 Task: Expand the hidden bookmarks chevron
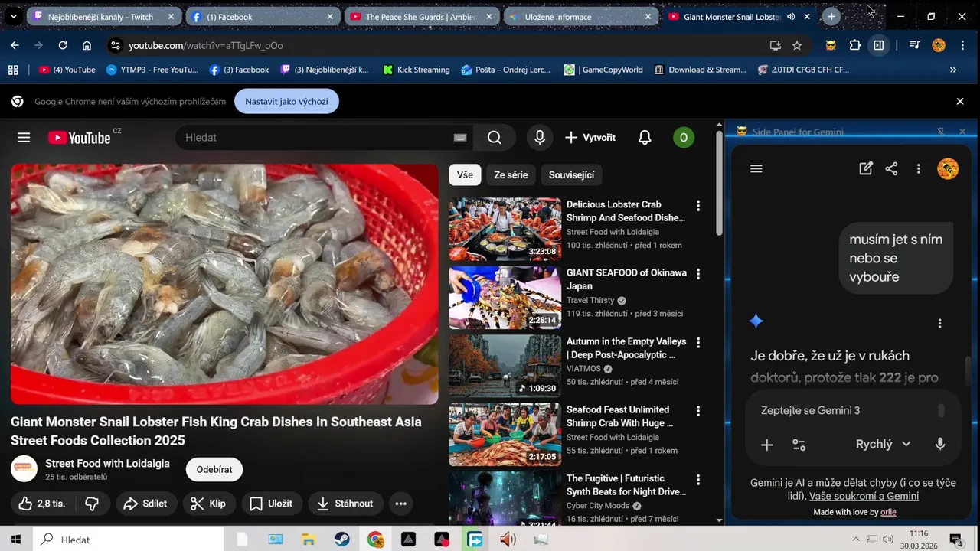(x=953, y=70)
